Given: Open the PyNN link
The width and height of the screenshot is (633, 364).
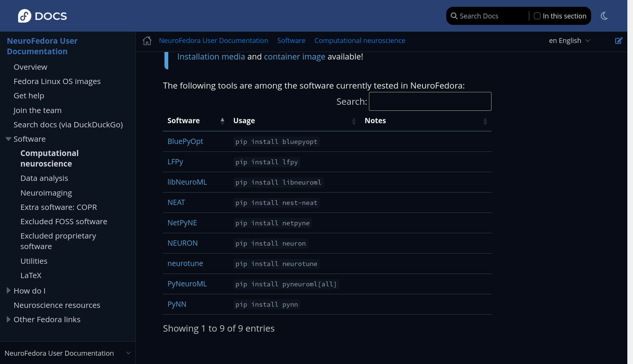Looking at the screenshot, I should [177, 304].
